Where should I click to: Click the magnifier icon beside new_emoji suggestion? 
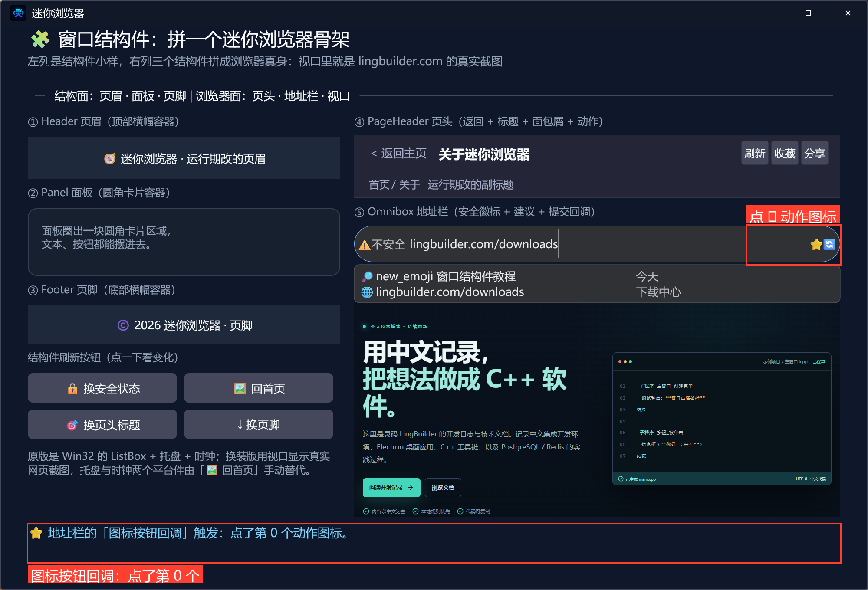(367, 277)
